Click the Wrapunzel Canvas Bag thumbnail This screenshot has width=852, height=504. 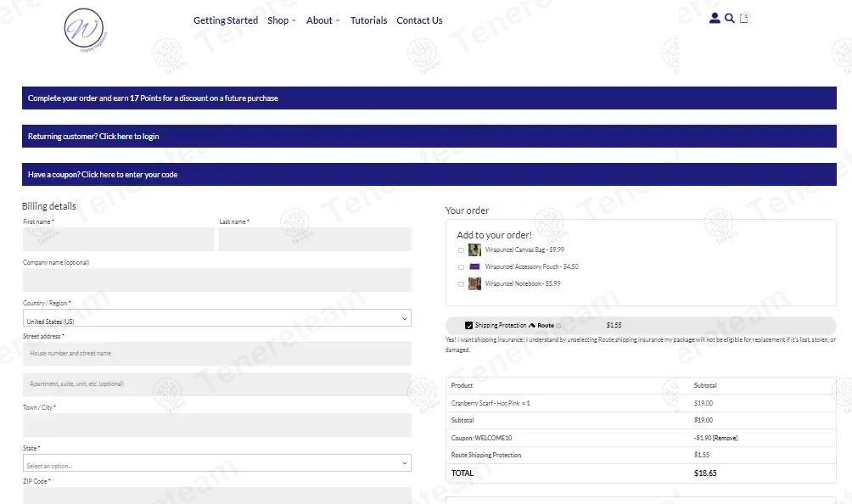tap(474, 250)
